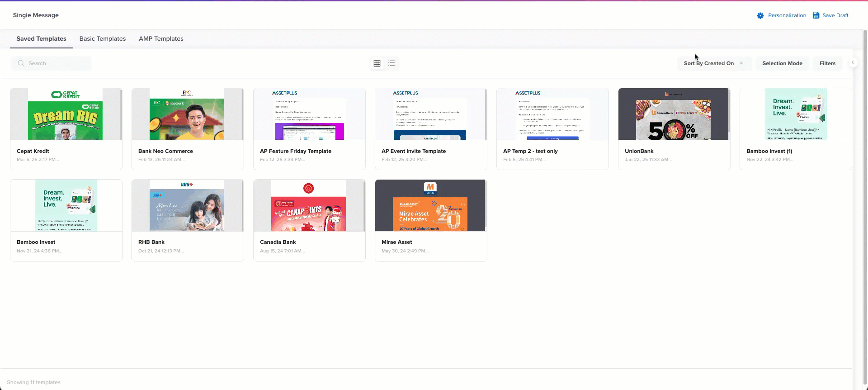Image resolution: width=868 pixels, height=390 pixels.
Task: Click the Personalization link
Action: [x=787, y=15]
